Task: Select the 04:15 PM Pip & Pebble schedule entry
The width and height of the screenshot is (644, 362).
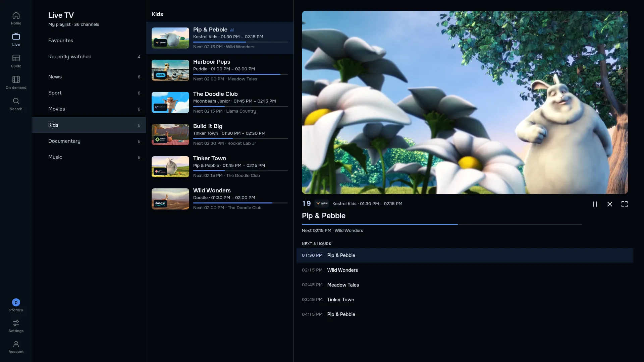Action: [465, 314]
